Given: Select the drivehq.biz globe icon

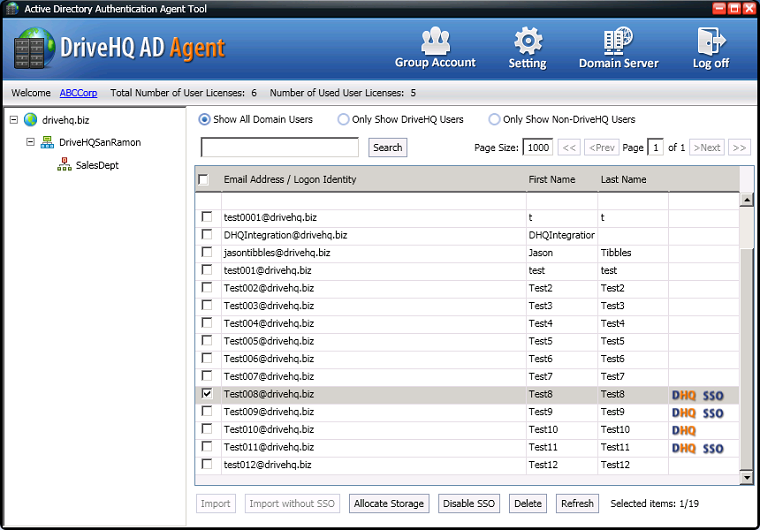Looking at the screenshot, I should (x=31, y=120).
